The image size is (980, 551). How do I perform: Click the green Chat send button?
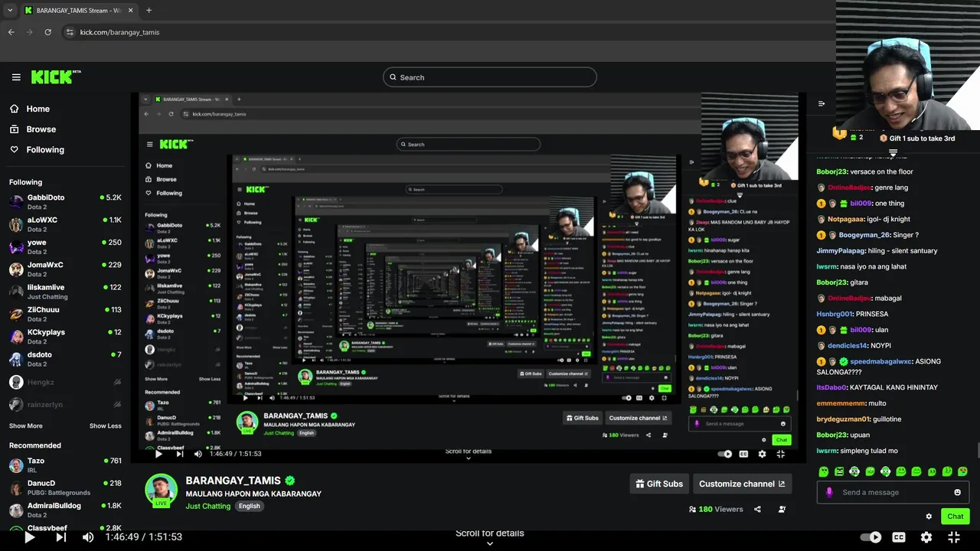pyautogui.click(x=955, y=517)
